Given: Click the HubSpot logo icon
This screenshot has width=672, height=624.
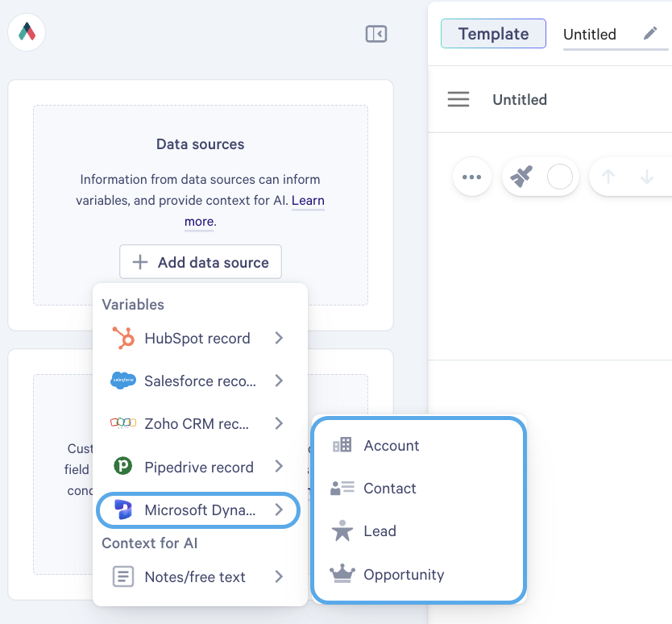Looking at the screenshot, I should coord(123,338).
